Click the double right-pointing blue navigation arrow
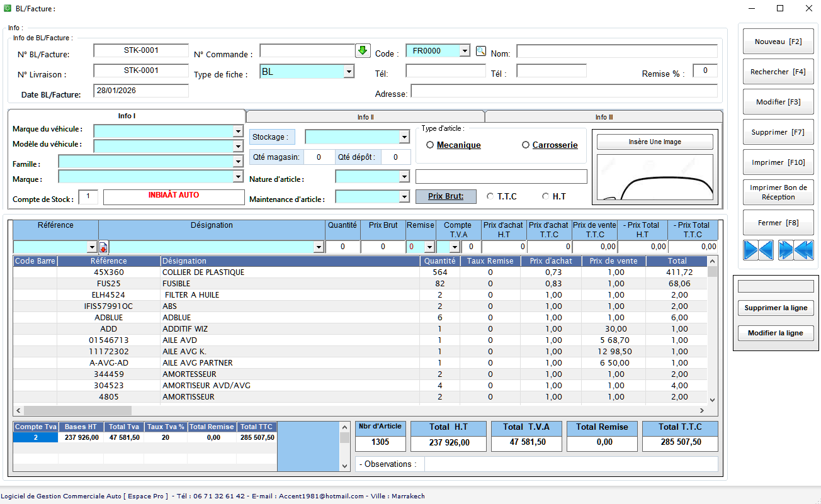Image resolution: width=821 pixels, height=504 pixels. [x=786, y=250]
